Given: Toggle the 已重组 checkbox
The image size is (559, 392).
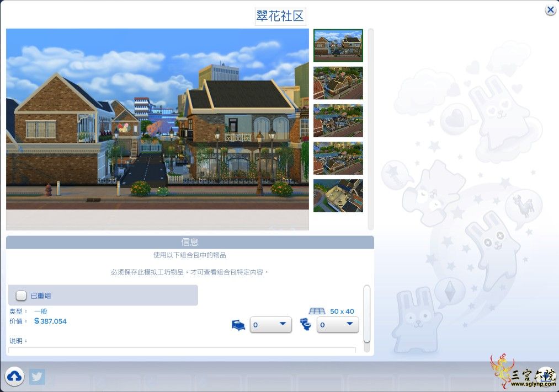Looking at the screenshot, I should pos(21,295).
